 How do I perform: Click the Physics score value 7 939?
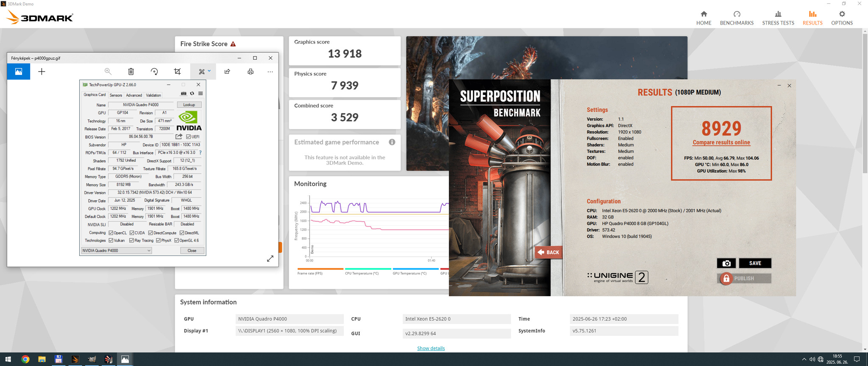tap(345, 86)
